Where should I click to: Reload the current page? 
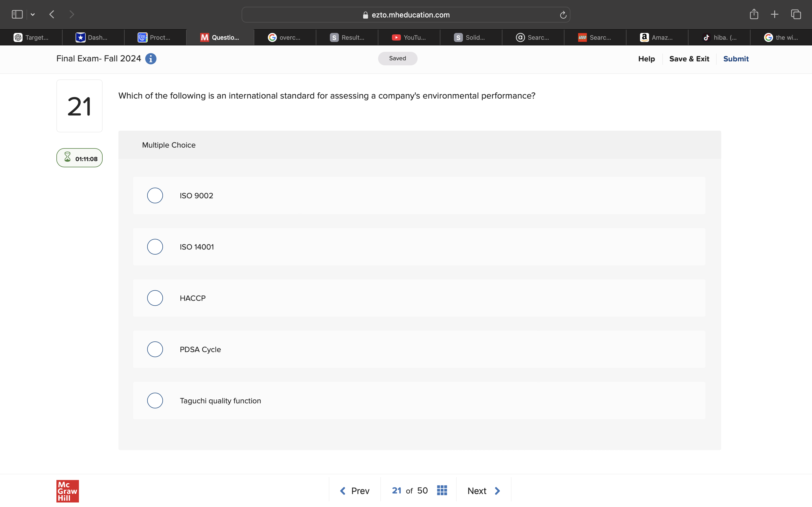pyautogui.click(x=562, y=14)
